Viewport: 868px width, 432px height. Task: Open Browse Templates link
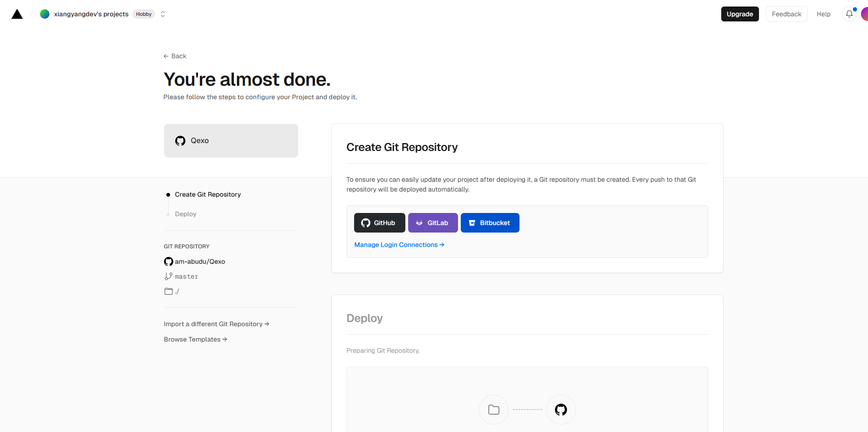(195, 339)
